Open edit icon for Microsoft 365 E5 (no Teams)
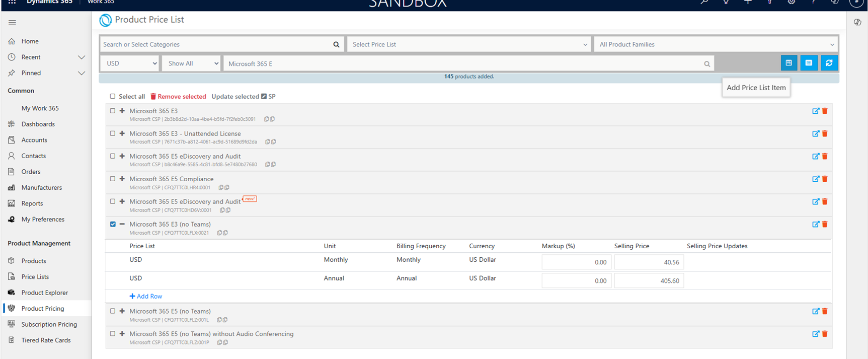Image resolution: width=868 pixels, height=359 pixels. click(816, 311)
